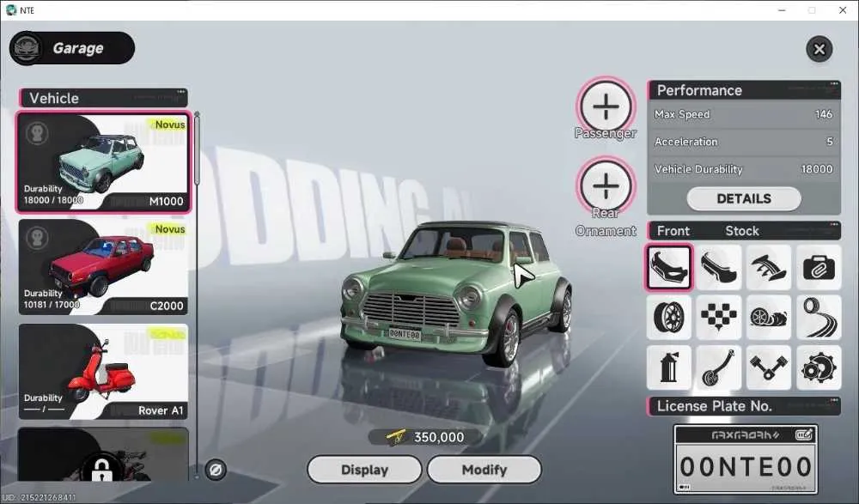Select the Rover A1 scooter card

pos(104,372)
